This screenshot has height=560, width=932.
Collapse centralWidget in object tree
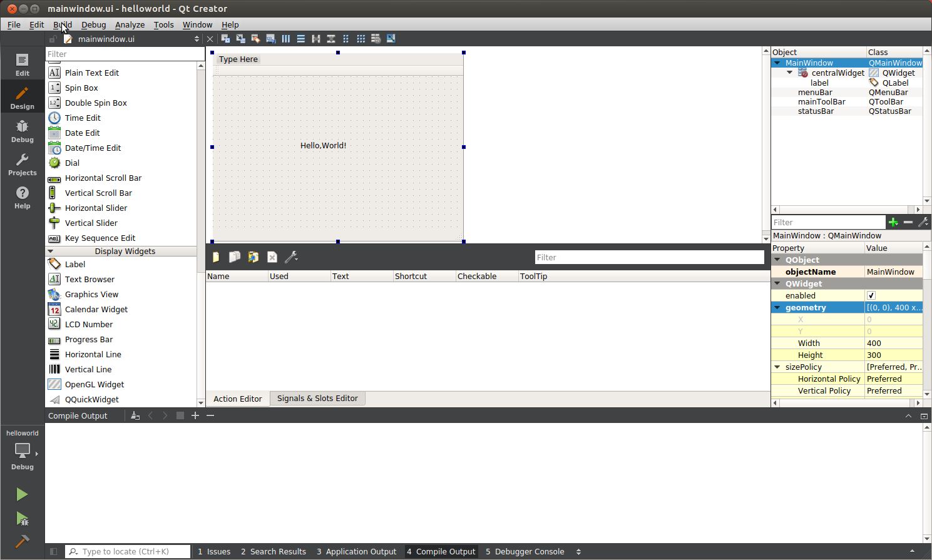pyautogui.click(x=790, y=73)
